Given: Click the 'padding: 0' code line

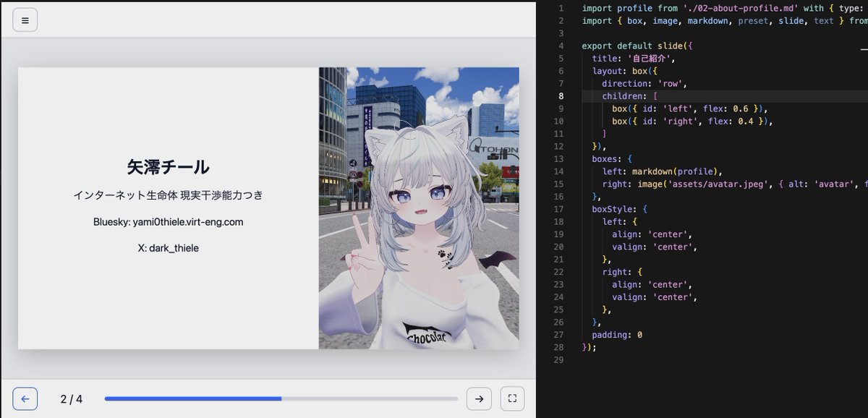Looking at the screenshot, I should pyautogui.click(x=617, y=335).
